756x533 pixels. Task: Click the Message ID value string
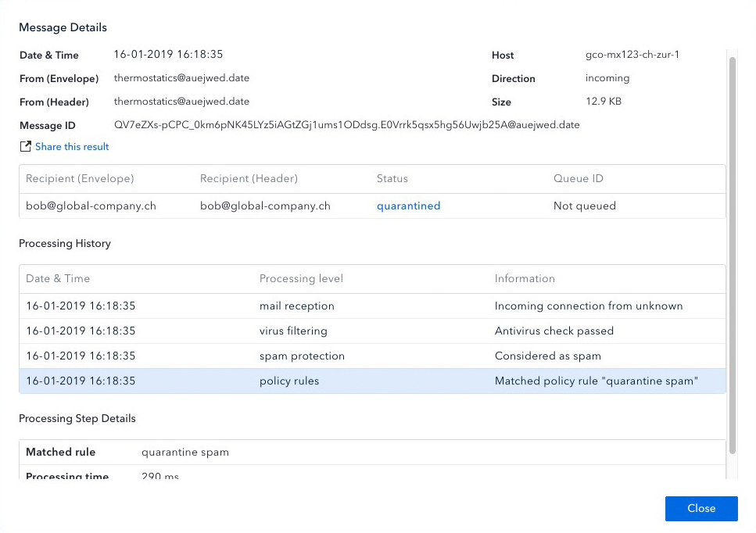tap(346, 125)
